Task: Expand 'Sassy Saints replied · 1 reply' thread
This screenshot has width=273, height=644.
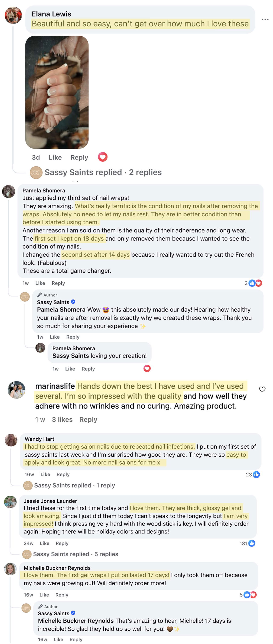Action: [x=74, y=485]
